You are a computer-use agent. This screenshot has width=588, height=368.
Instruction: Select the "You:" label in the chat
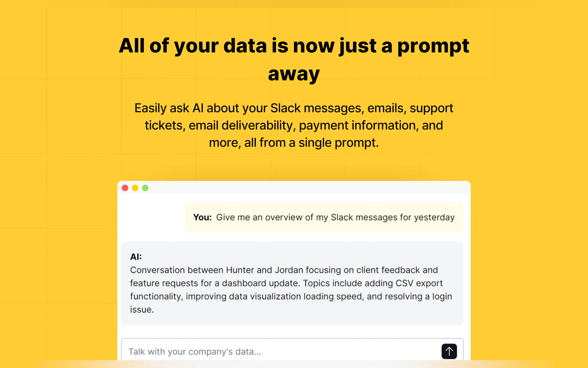pos(202,217)
